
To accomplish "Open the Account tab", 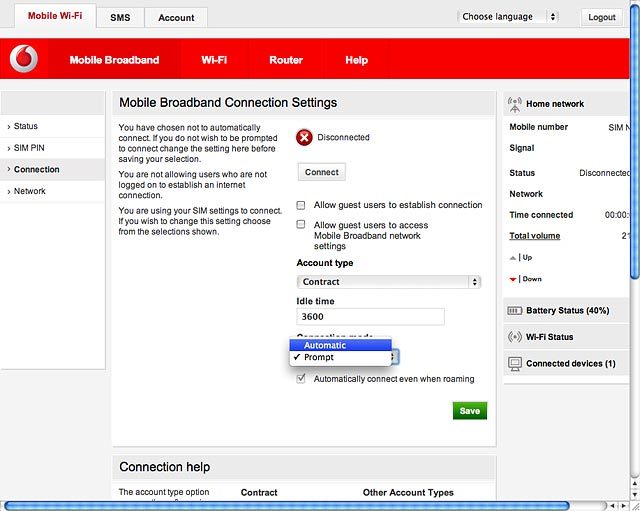I will tap(176, 18).
